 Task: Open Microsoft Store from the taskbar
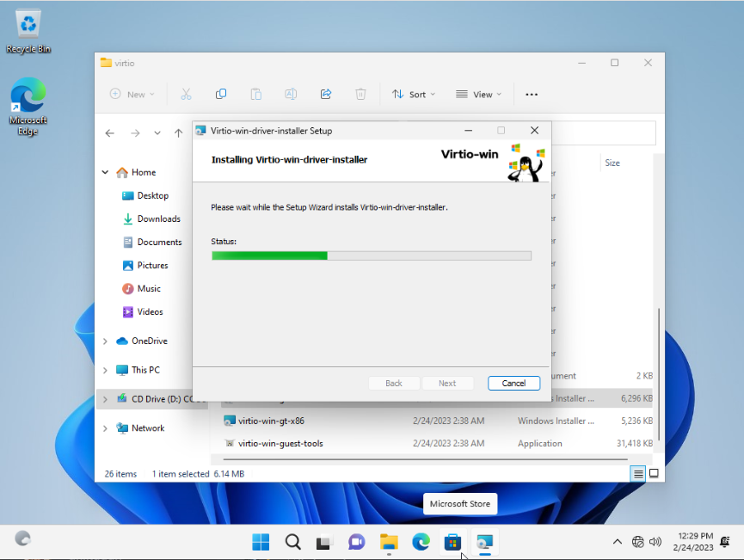click(452, 542)
